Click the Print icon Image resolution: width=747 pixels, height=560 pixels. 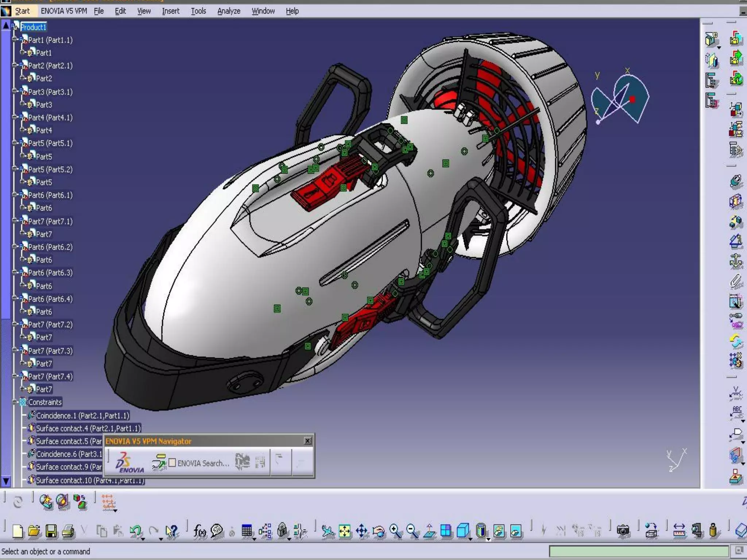[68, 531]
